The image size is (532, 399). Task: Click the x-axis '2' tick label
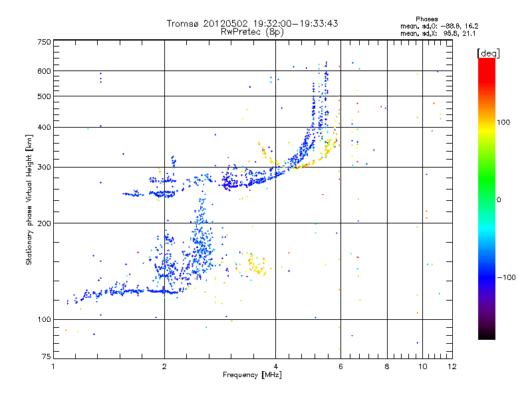pyautogui.click(x=164, y=366)
